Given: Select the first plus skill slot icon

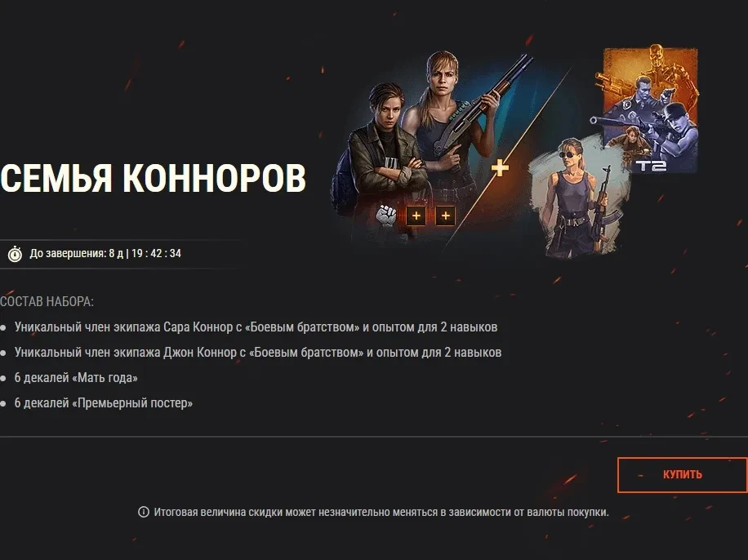Looking at the screenshot, I should coord(416,216).
